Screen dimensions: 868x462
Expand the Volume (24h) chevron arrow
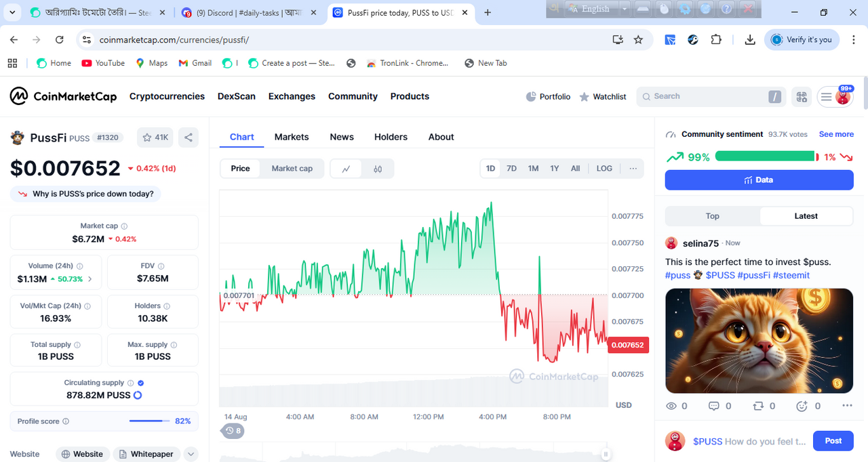click(90, 279)
